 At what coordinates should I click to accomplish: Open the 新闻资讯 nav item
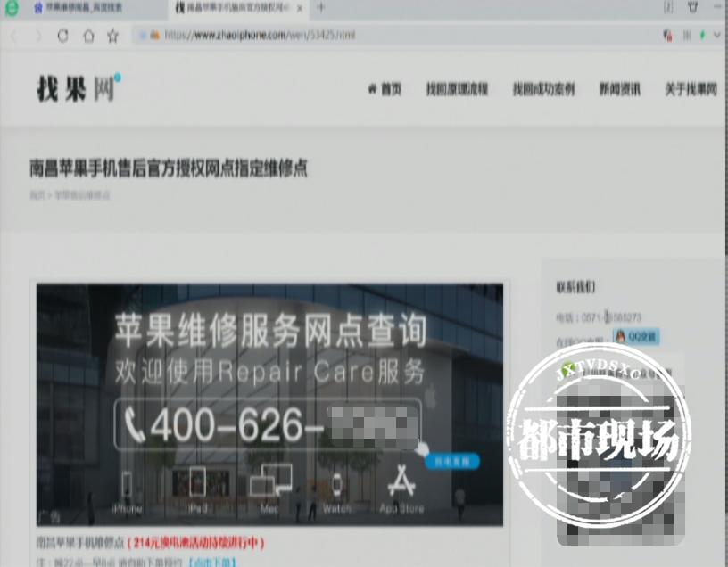click(x=619, y=88)
